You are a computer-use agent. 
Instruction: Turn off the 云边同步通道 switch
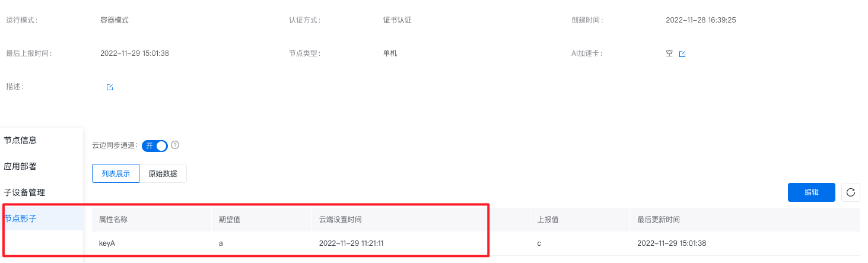(x=155, y=145)
